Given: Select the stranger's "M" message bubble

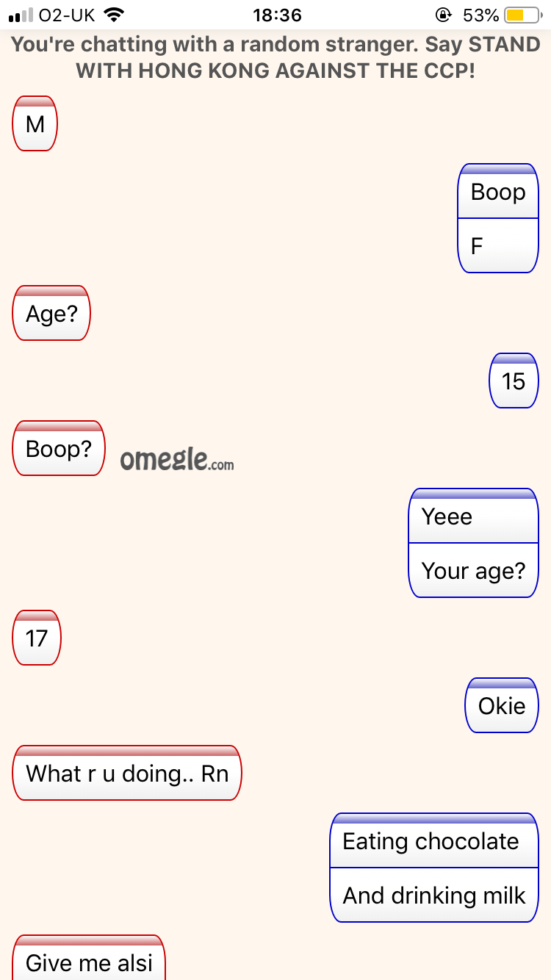Looking at the screenshot, I should click(35, 123).
